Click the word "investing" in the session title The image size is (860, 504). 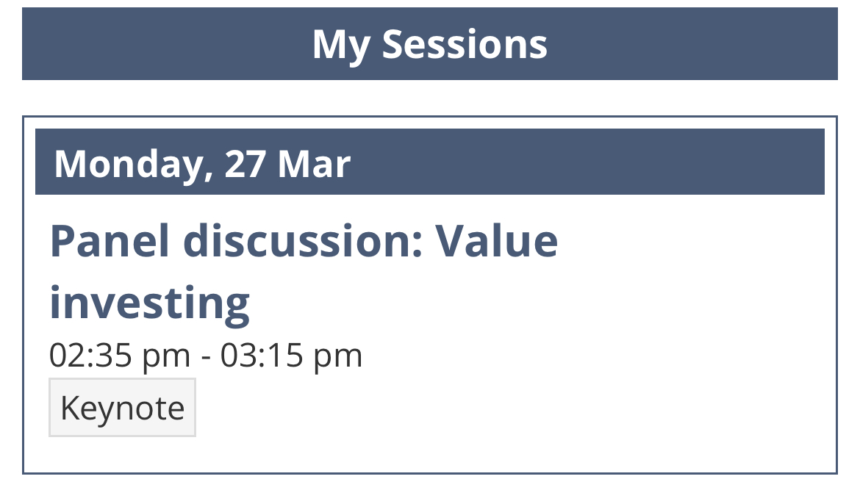point(150,303)
